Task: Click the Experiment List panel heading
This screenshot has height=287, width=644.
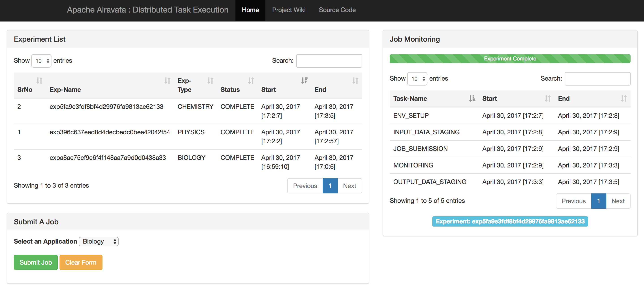Action: 188,39
